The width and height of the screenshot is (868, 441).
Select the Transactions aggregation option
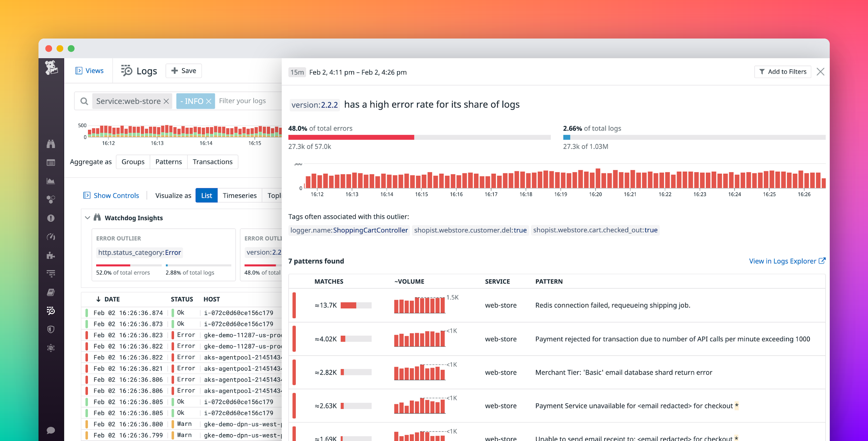[x=213, y=161]
